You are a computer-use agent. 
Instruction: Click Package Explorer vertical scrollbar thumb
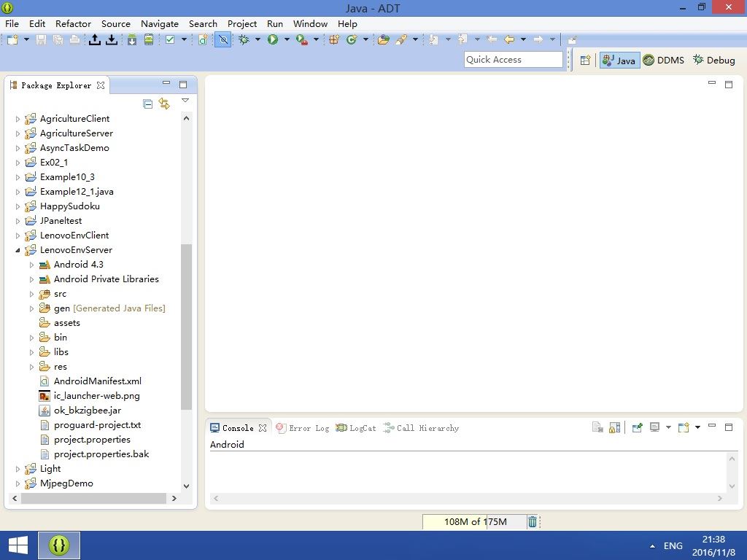186,327
